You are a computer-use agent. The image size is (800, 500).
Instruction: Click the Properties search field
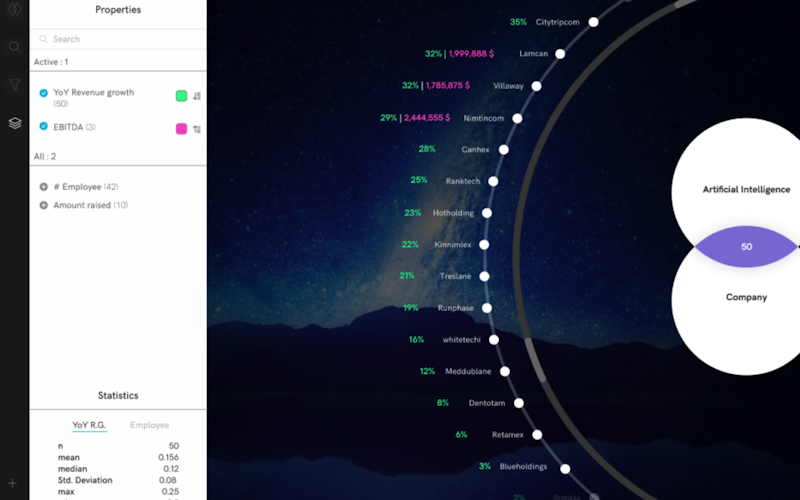pyautogui.click(x=118, y=39)
